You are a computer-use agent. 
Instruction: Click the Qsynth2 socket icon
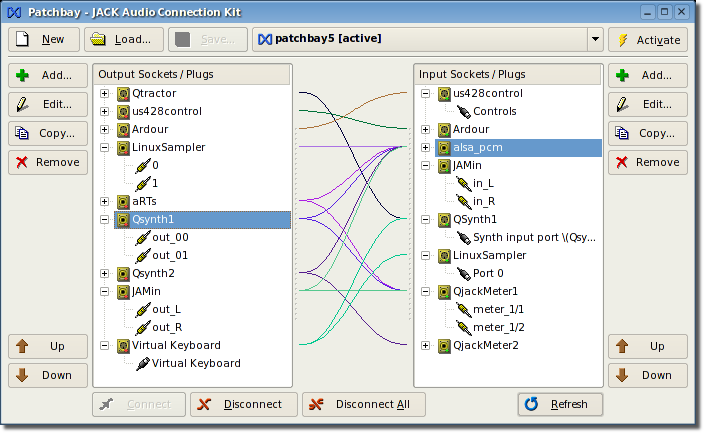123,274
